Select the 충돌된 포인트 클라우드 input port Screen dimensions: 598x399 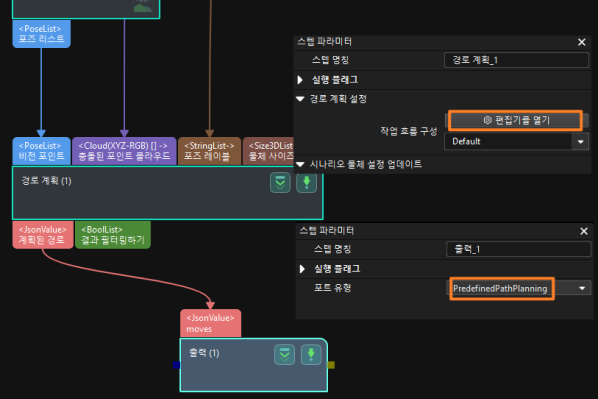124,151
